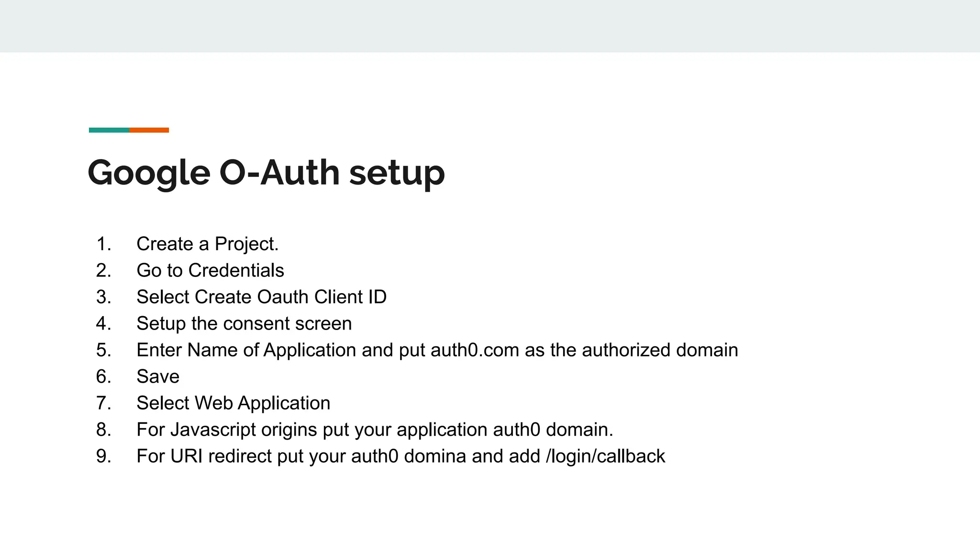
Task: Select the slide title 'Google O-Auth setup'
Action: pyautogui.click(x=266, y=173)
